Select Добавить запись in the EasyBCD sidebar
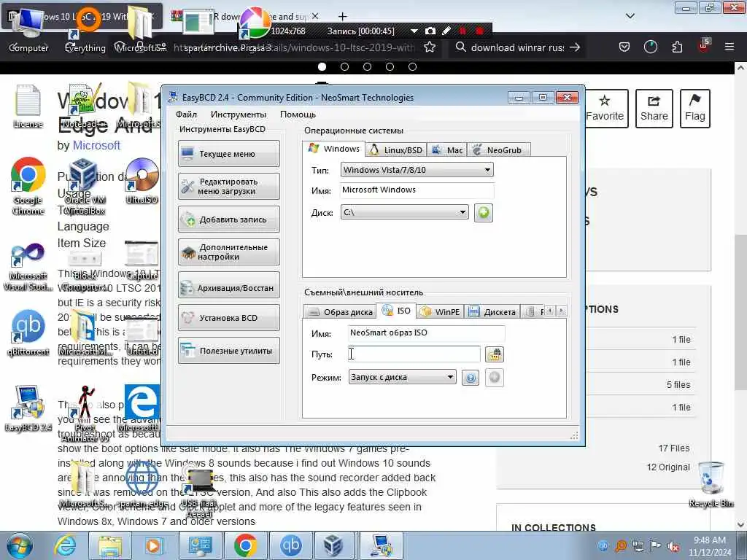This screenshot has width=747, height=560. pyautogui.click(x=228, y=219)
